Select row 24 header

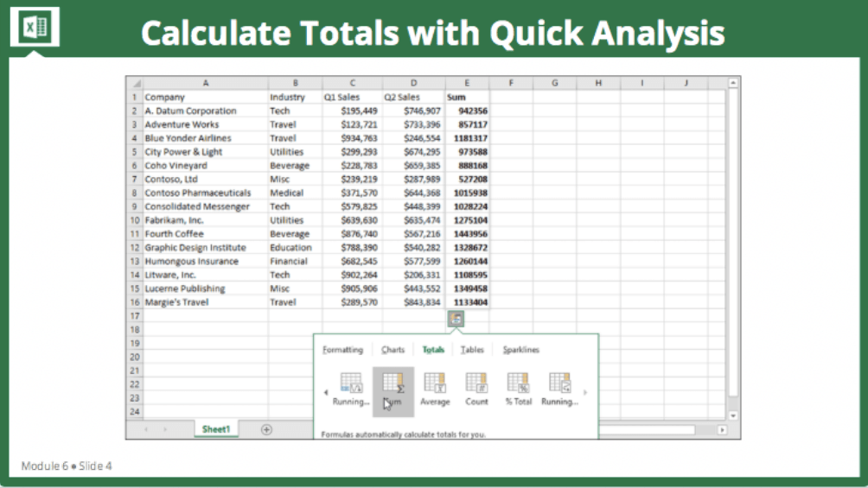[x=135, y=412]
